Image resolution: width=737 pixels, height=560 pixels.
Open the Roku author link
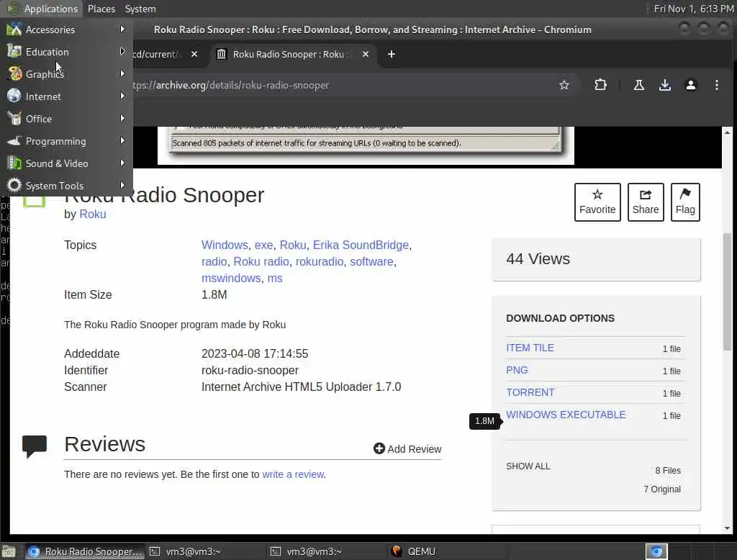(93, 214)
